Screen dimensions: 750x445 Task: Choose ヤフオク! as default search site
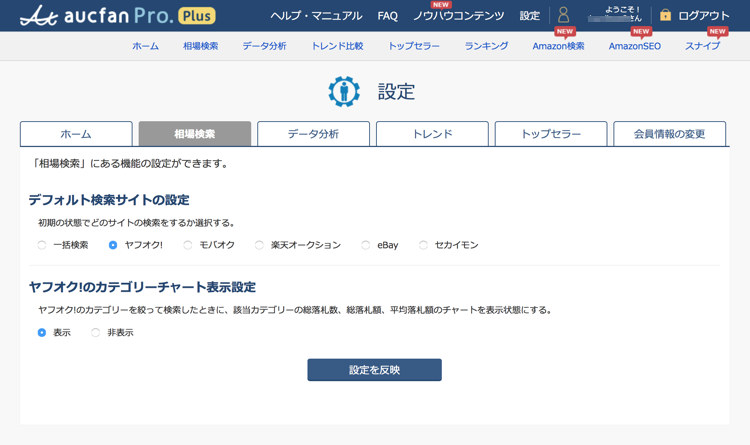coord(113,245)
